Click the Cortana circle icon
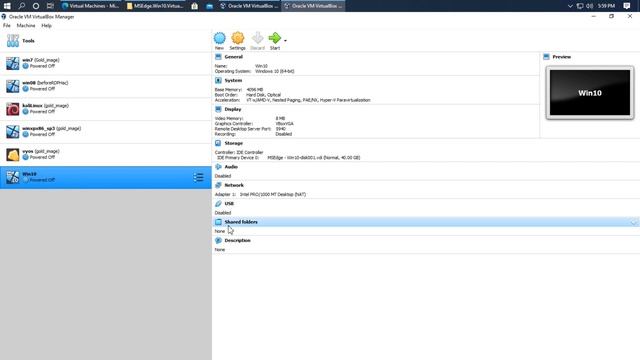 tap(36, 6)
